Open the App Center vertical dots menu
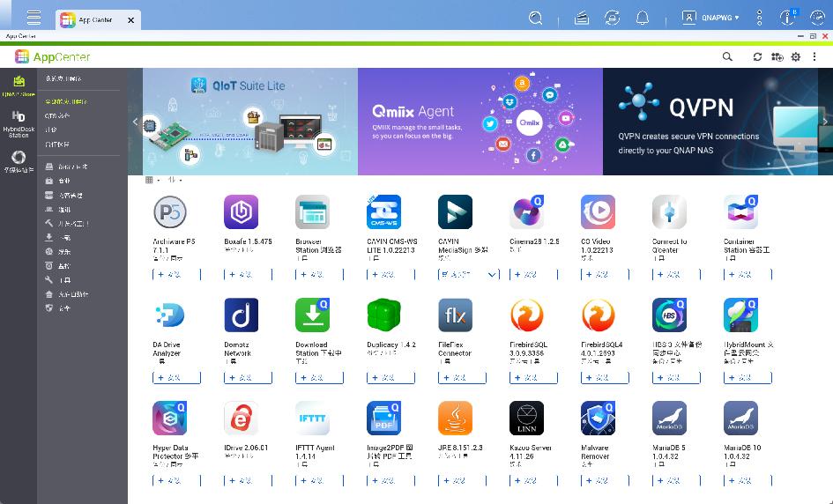Viewport: 833px width, 504px height. (x=814, y=56)
